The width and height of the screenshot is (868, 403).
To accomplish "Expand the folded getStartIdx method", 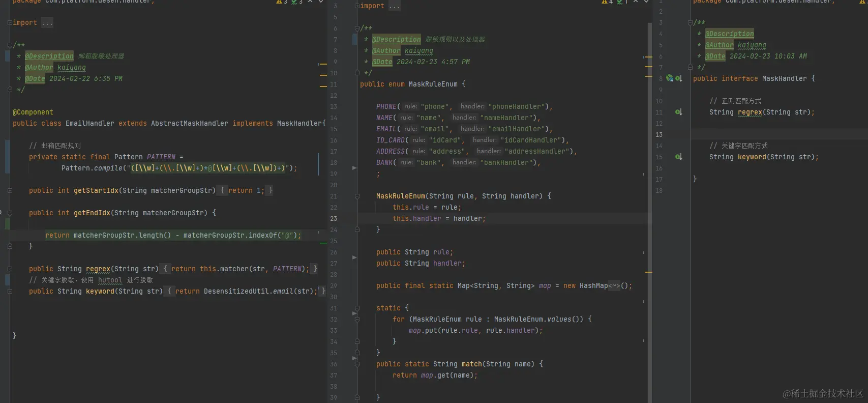I will point(10,190).
